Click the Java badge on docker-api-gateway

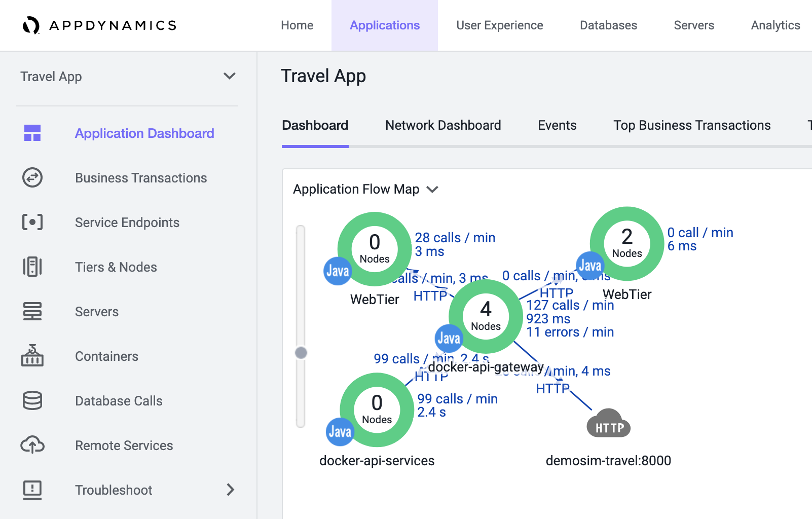click(x=449, y=339)
